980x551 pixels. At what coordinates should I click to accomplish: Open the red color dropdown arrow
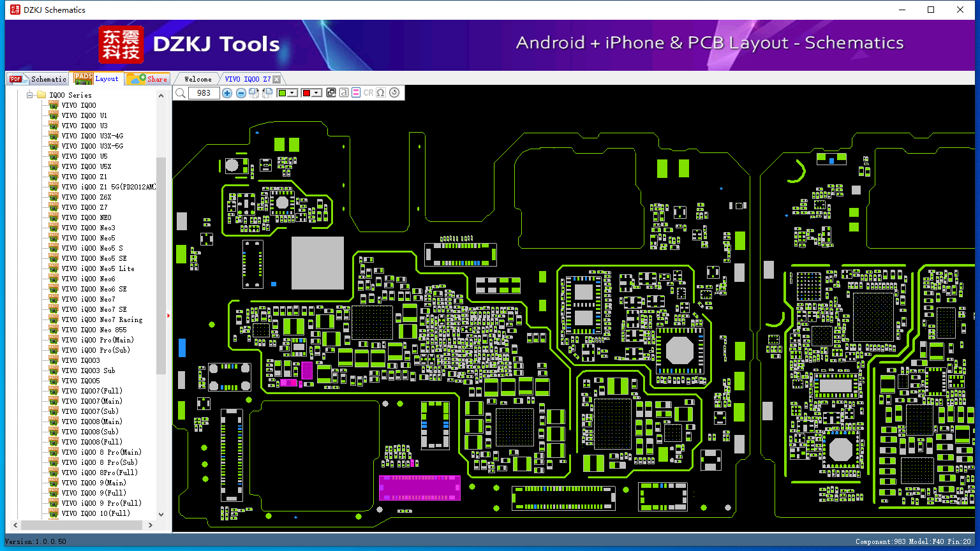[x=316, y=93]
